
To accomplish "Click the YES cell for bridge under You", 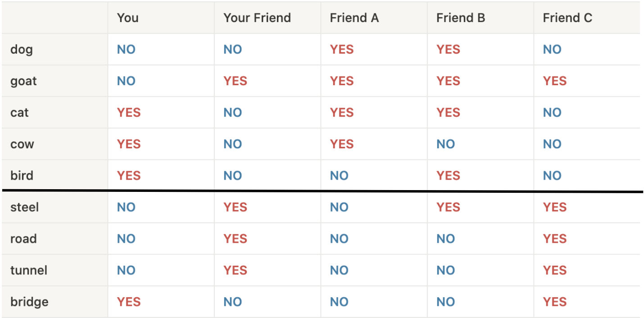I will pos(129,302).
